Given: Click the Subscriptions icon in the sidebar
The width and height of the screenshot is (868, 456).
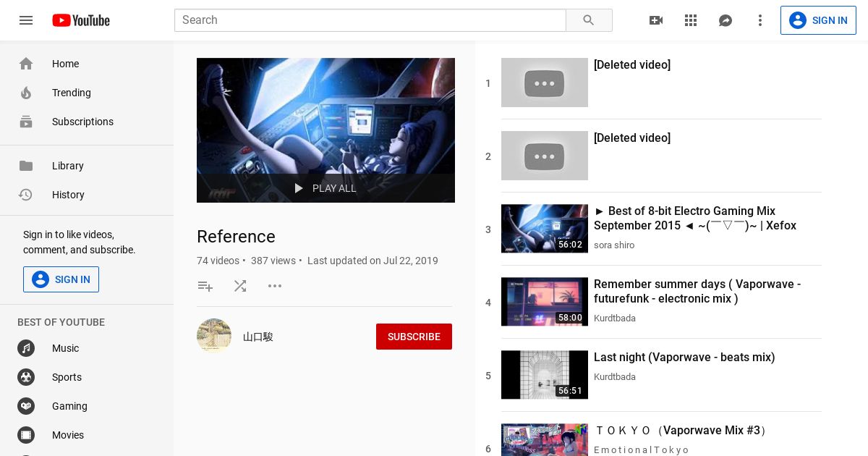Looking at the screenshot, I should pos(26,122).
